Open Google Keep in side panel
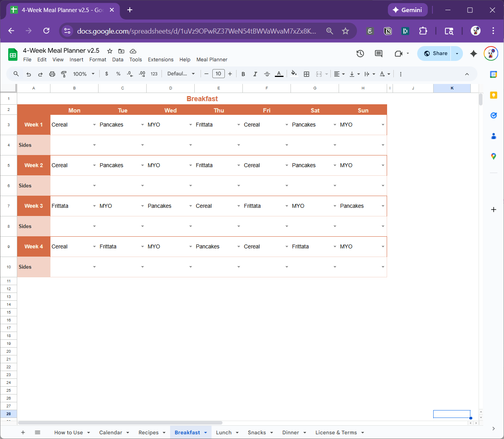504x439 pixels. 493,95
